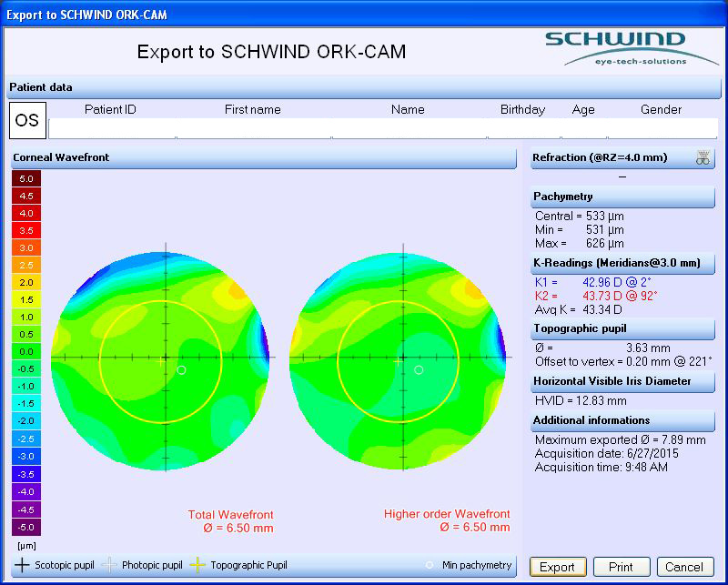728x585 pixels.
Task: Select the 3.5 red scale swatch
Action: coord(26,230)
